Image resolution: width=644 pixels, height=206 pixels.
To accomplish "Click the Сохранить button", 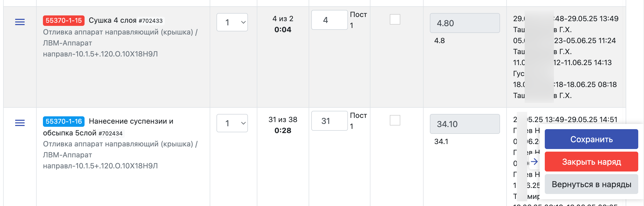I will pyautogui.click(x=591, y=139).
